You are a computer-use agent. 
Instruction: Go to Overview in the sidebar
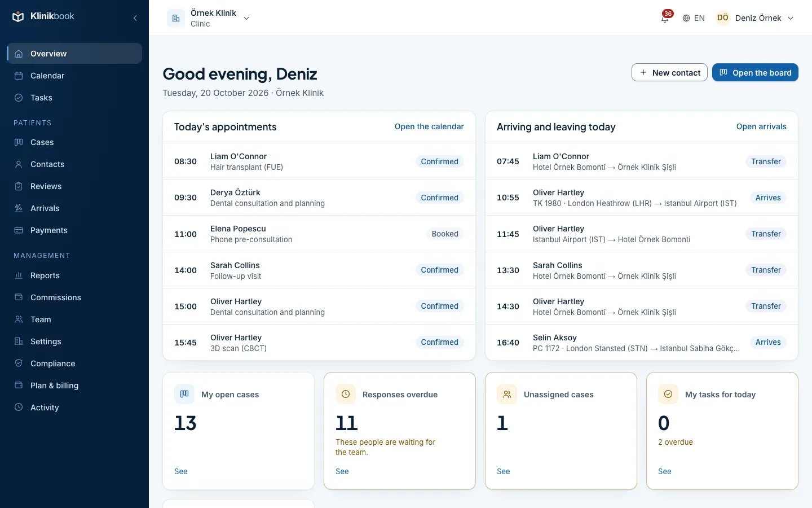[74, 54]
